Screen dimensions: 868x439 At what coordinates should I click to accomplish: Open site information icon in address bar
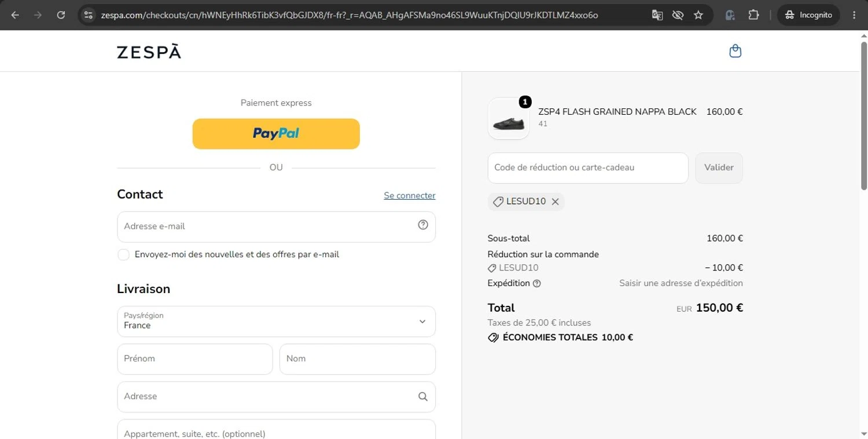(x=88, y=15)
